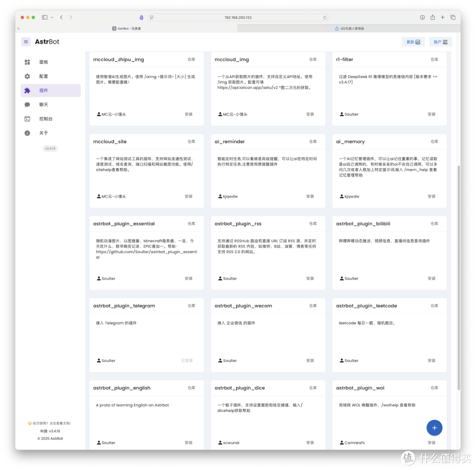This screenshot has width=476, height=470.
Task: Click the blue plus floating action button
Action: pyautogui.click(x=434, y=428)
